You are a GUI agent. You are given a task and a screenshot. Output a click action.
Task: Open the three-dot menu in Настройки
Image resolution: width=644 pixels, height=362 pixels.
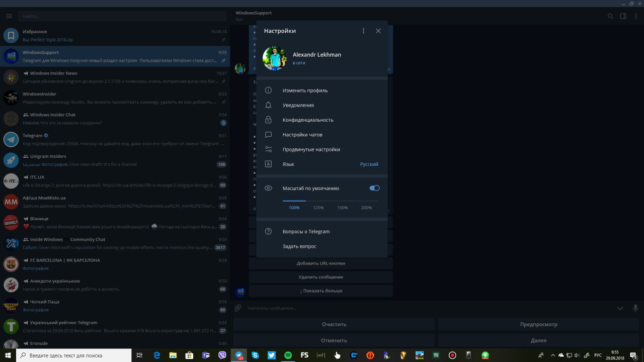pos(364,31)
